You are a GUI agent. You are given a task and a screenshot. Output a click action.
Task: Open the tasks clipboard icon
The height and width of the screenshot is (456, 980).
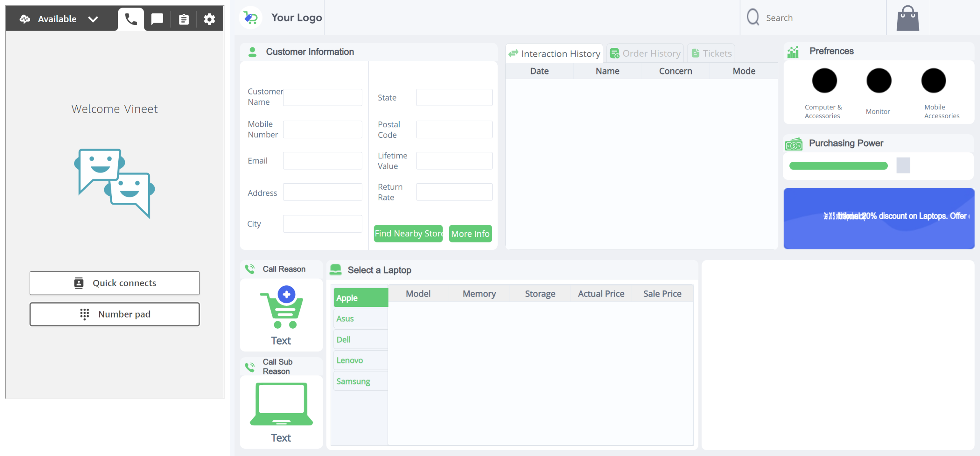pyautogui.click(x=184, y=19)
